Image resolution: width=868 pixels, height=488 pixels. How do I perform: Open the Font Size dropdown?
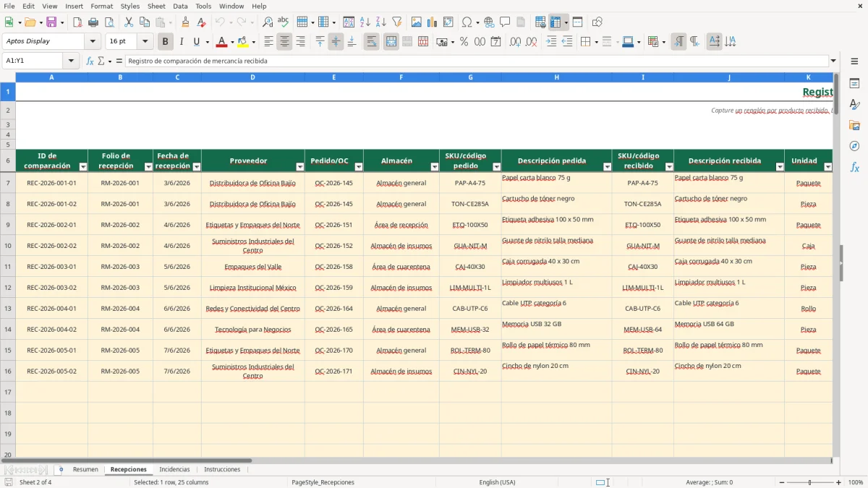pos(145,41)
